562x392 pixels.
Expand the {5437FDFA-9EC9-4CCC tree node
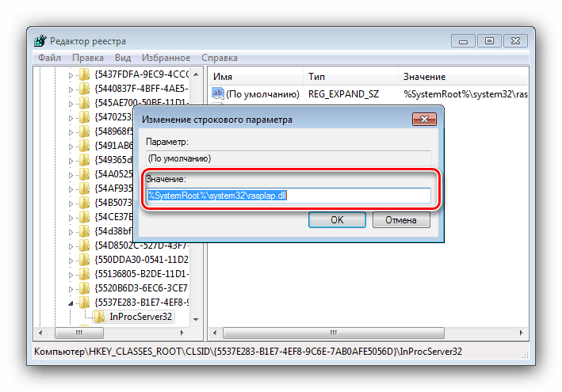click(x=71, y=75)
